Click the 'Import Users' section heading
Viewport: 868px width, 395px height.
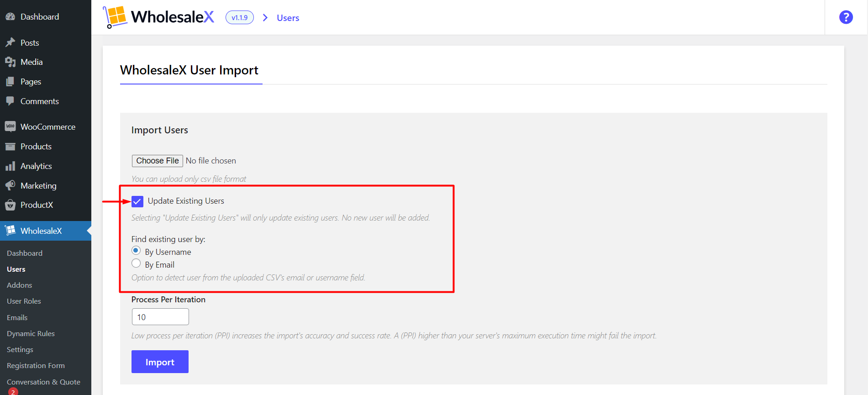(x=160, y=130)
